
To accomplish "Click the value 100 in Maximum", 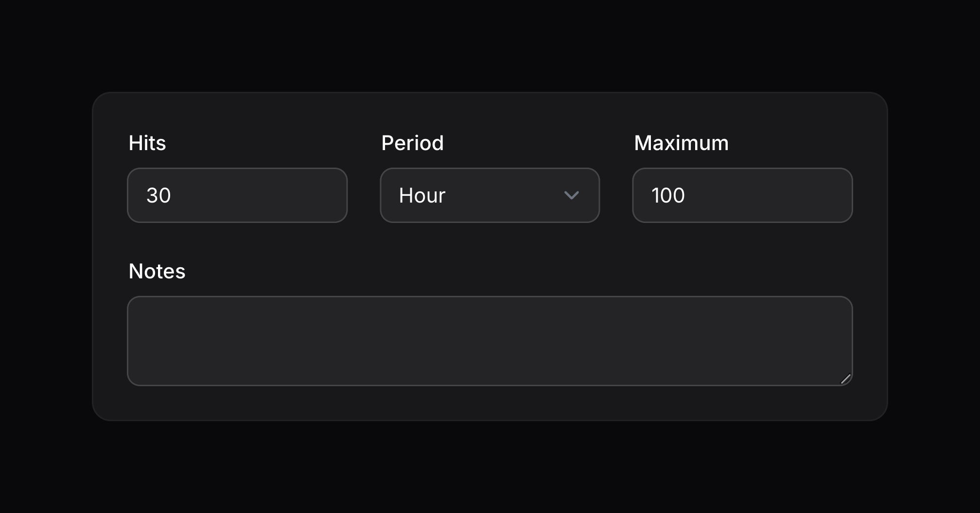I will pyautogui.click(x=668, y=195).
